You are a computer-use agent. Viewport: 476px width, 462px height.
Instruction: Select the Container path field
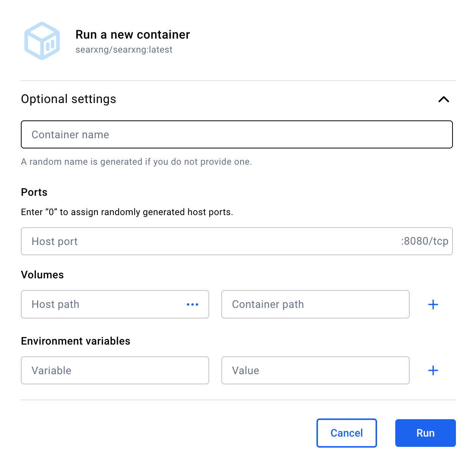click(x=315, y=304)
